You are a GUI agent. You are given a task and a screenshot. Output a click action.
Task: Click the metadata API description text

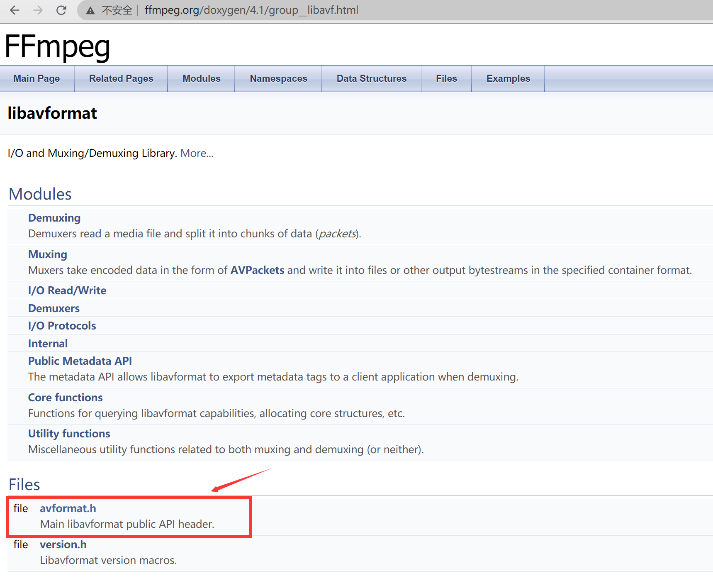point(273,377)
